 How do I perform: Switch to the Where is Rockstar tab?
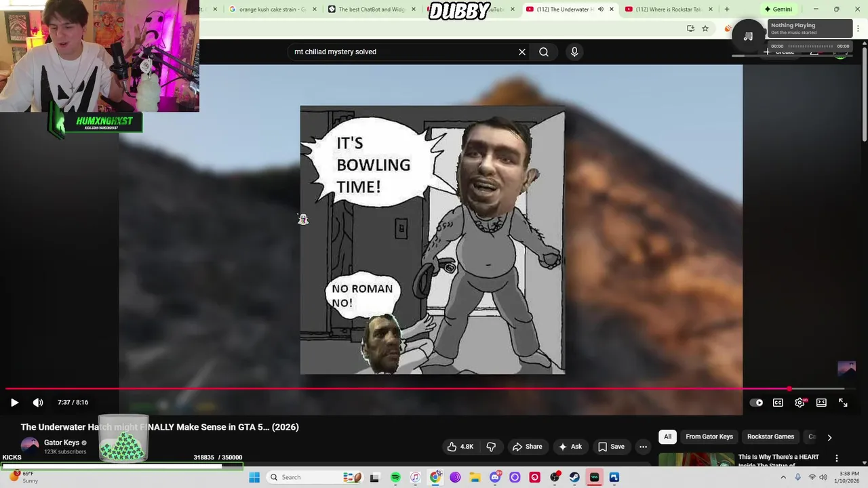pos(667,9)
